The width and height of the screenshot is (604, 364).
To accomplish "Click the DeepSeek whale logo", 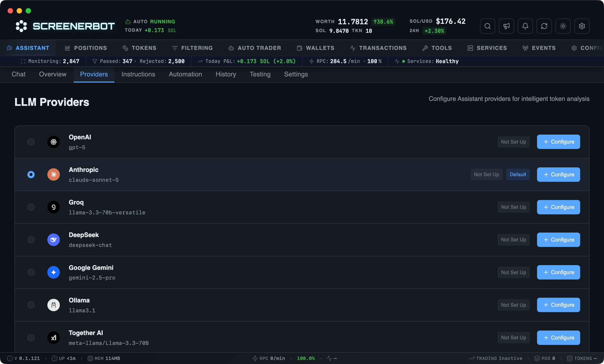I will (53, 240).
